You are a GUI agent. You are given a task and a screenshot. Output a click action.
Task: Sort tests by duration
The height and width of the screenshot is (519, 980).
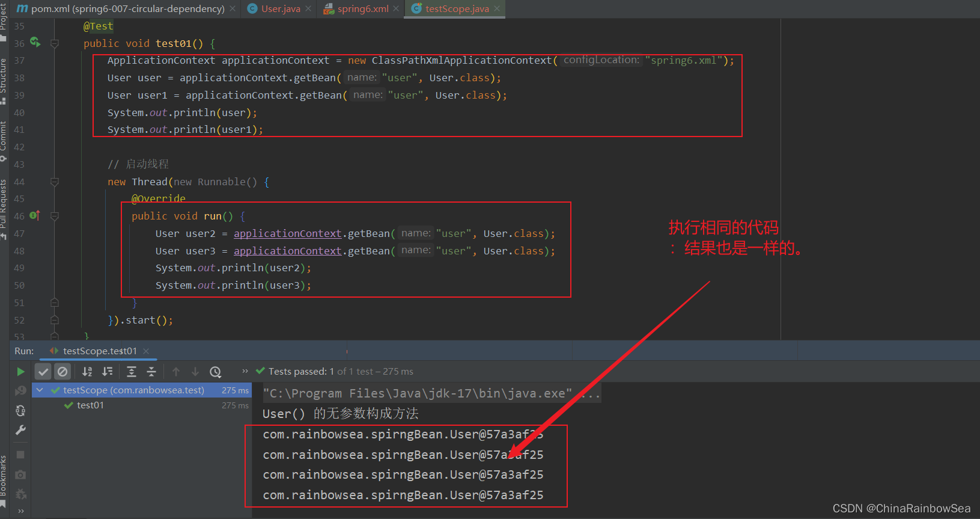click(108, 372)
